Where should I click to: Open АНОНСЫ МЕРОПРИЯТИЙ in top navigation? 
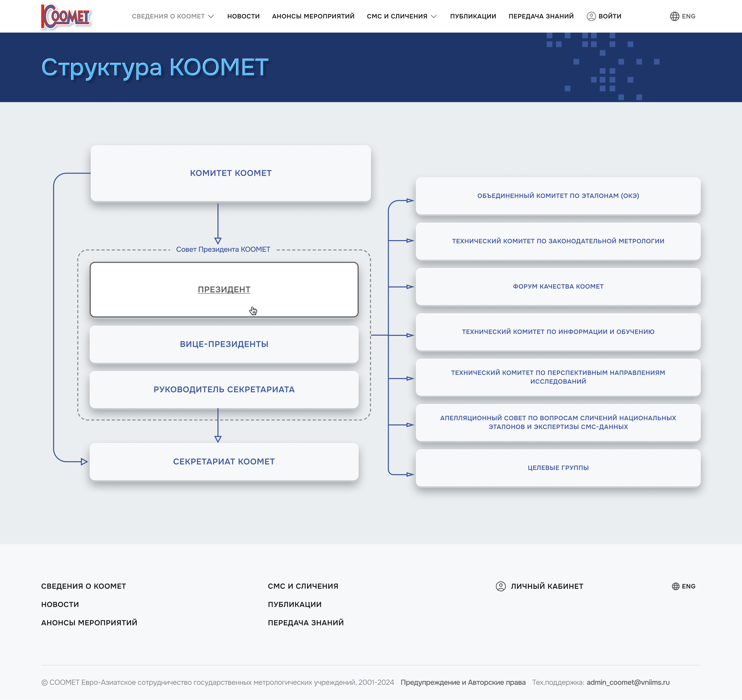click(x=313, y=16)
